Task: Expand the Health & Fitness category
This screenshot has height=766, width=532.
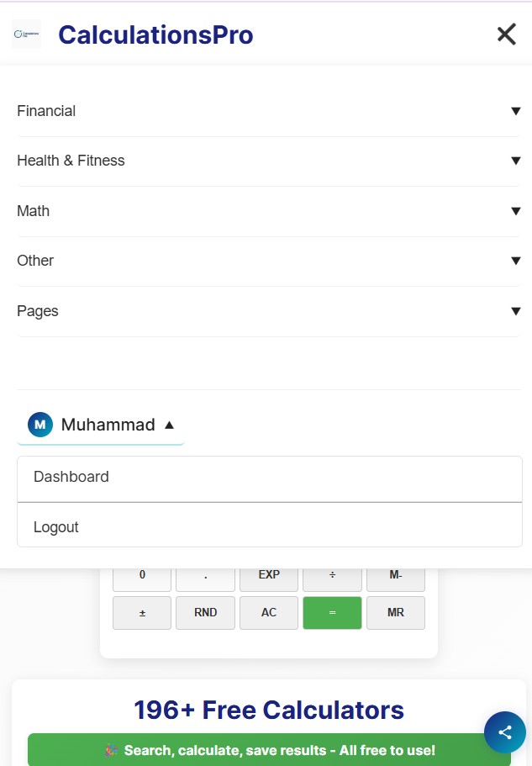Action: pos(71,161)
